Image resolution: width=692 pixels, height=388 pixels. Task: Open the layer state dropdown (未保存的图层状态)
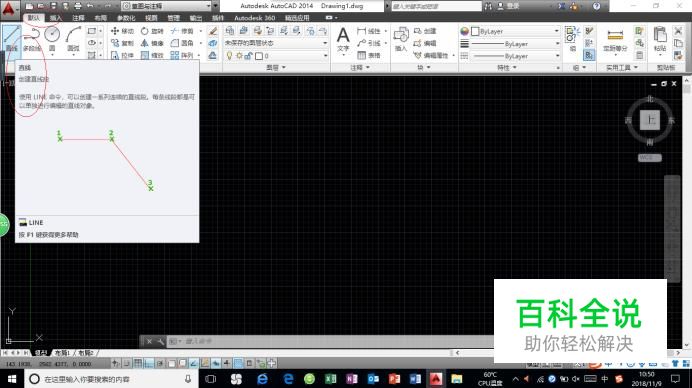coord(276,43)
